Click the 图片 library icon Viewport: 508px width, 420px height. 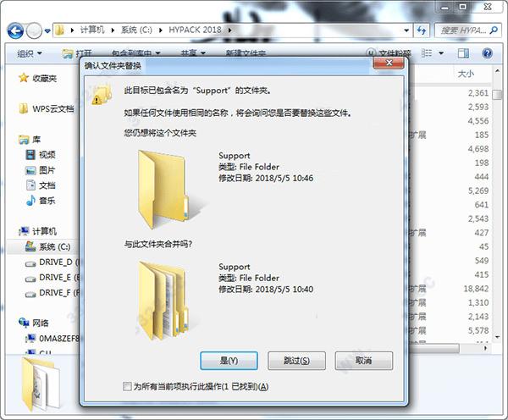pyautogui.click(x=30, y=170)
